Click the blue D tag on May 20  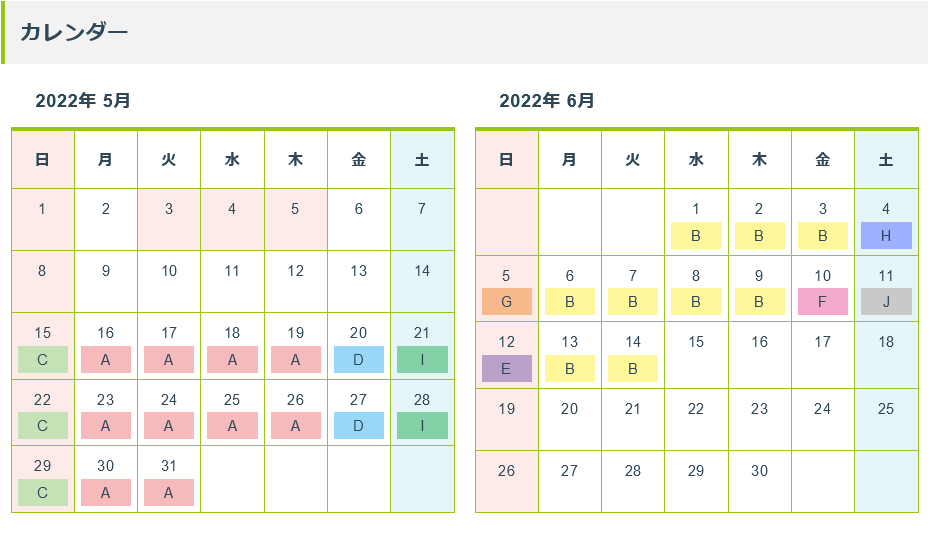point(359,359)
